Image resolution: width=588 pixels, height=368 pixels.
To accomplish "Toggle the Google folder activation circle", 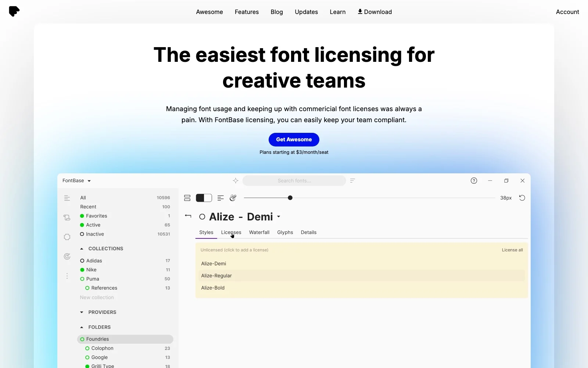I will tap(87, 357).
